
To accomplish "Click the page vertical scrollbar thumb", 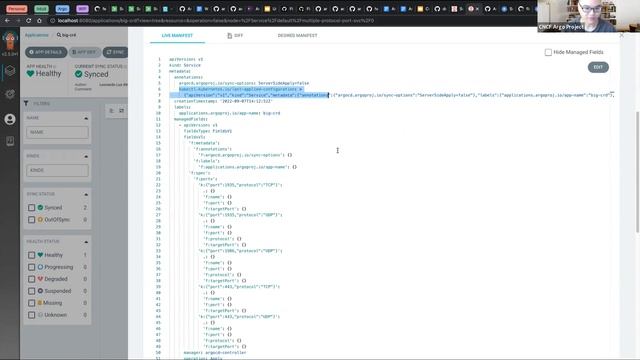I will 638,171.
